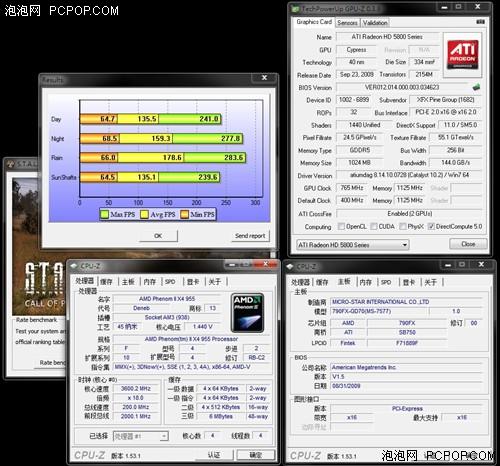Click the MICRO-STAR INTERNATIONAL manufacturer field
This screenshot has height=466, width=500.
(x=406, y=302)
